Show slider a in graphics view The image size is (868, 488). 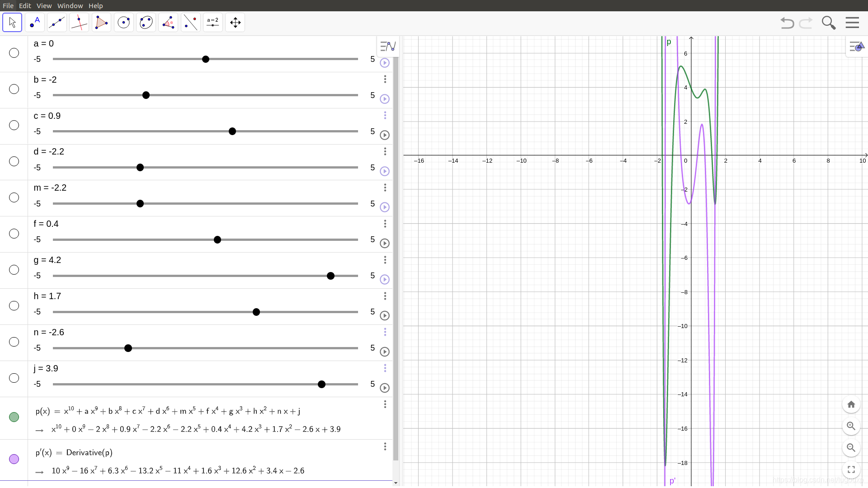point(14,53)
